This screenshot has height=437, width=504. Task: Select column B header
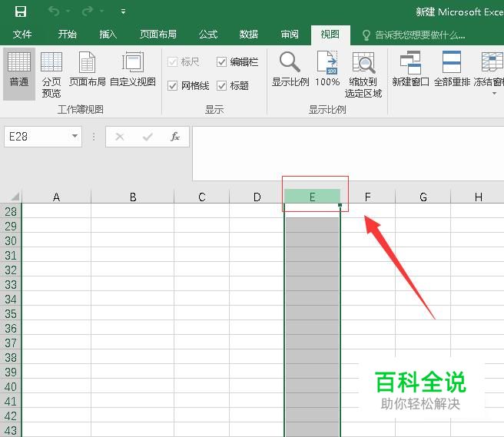tap(132, 197)
